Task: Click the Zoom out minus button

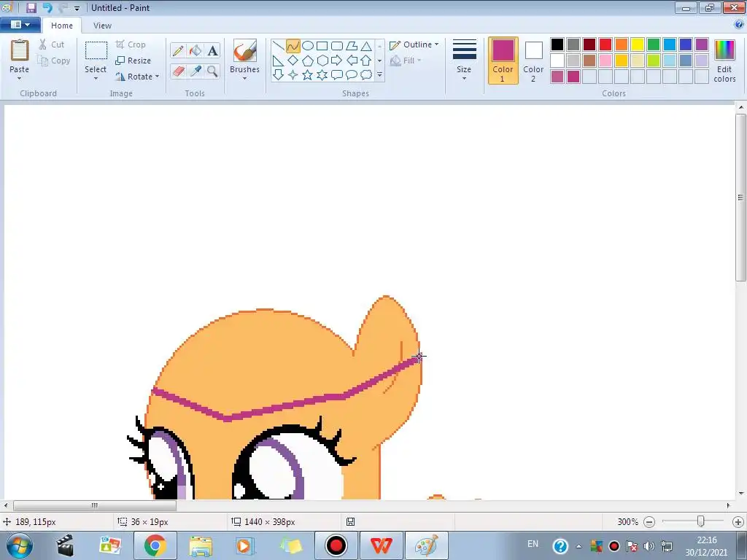Action: [x=649, y=522]
